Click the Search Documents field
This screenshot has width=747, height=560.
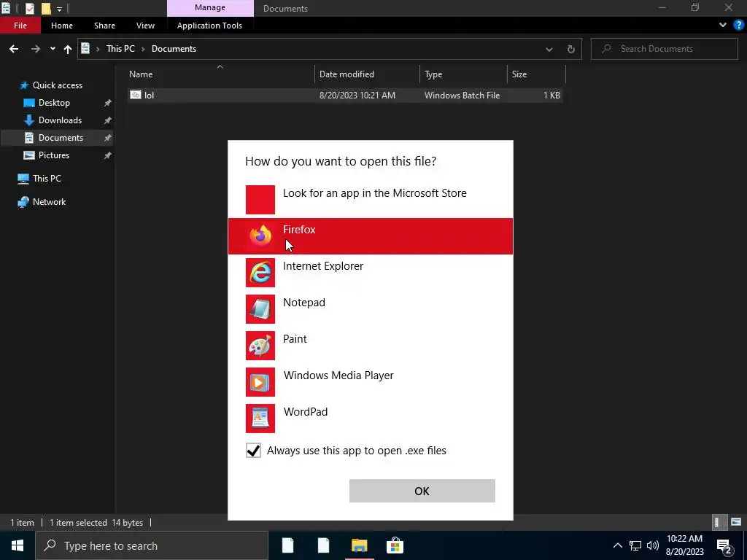tap(664, 49)
